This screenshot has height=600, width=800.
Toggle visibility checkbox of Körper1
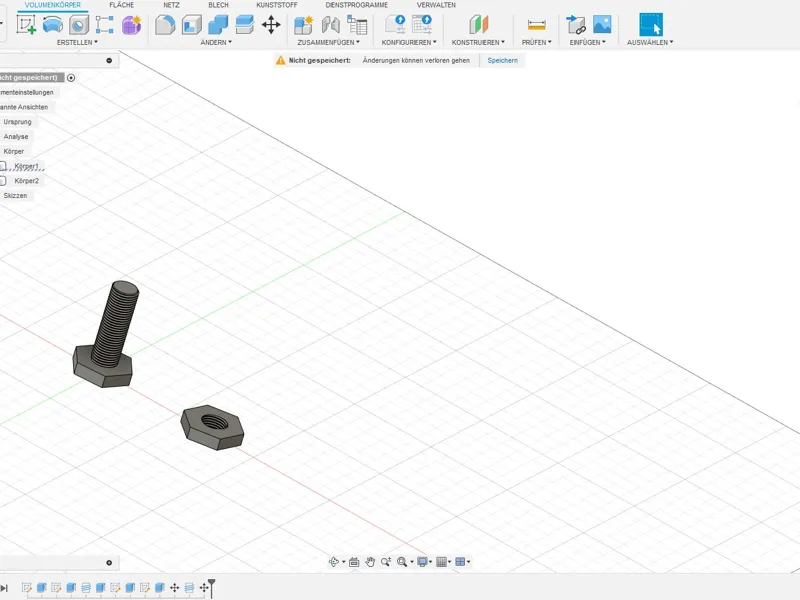tap(3, 166)
